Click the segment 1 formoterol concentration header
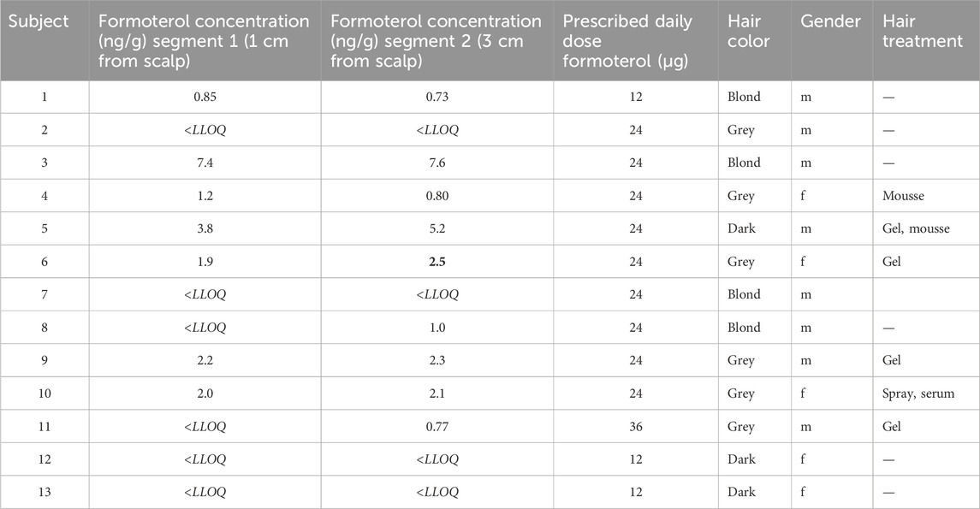The width and height of the screenshot is (980, 509). (204, 40)
